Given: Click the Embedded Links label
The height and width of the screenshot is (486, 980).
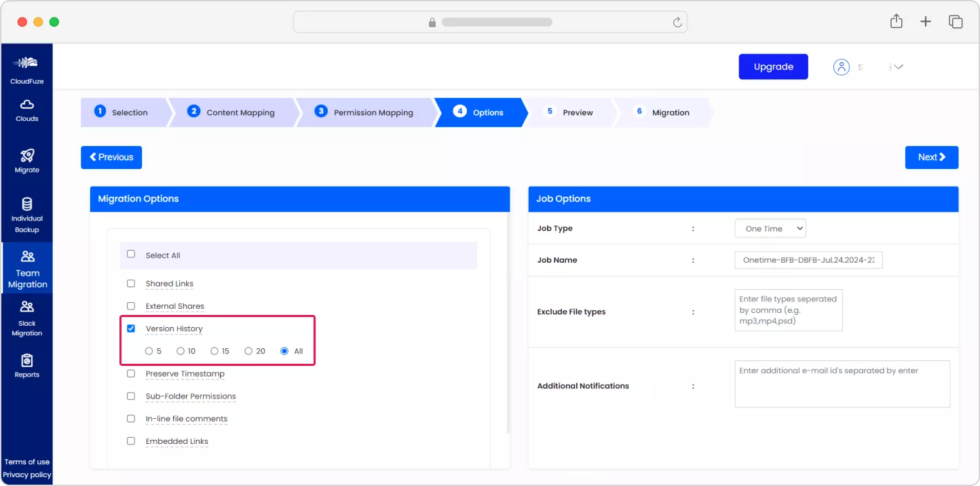Looking at the screenshot, I should point(177,441).
